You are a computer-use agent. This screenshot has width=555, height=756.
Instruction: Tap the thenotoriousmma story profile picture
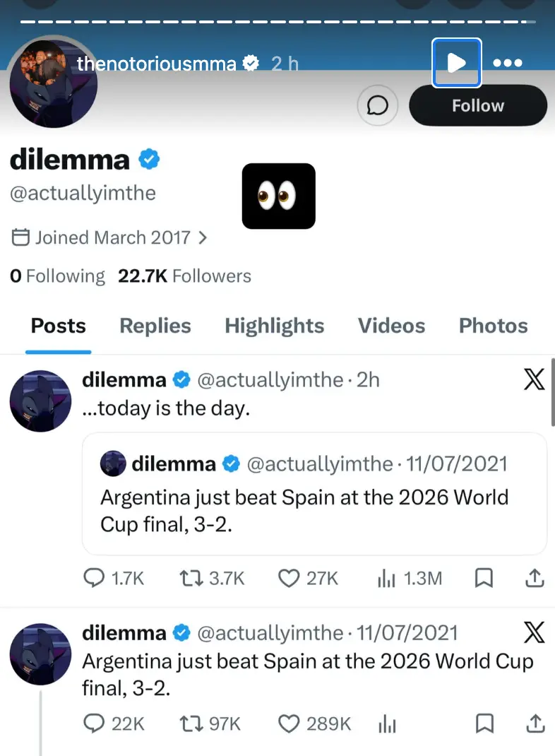(54, 83)
